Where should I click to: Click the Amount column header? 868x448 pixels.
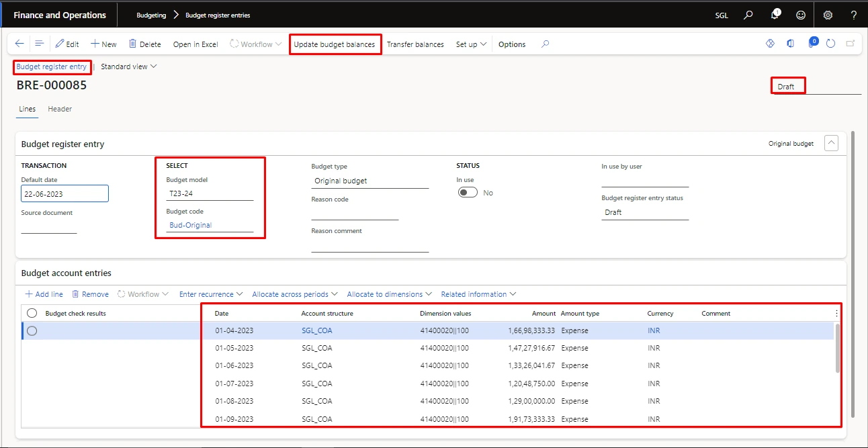click(x=544, y=313)
